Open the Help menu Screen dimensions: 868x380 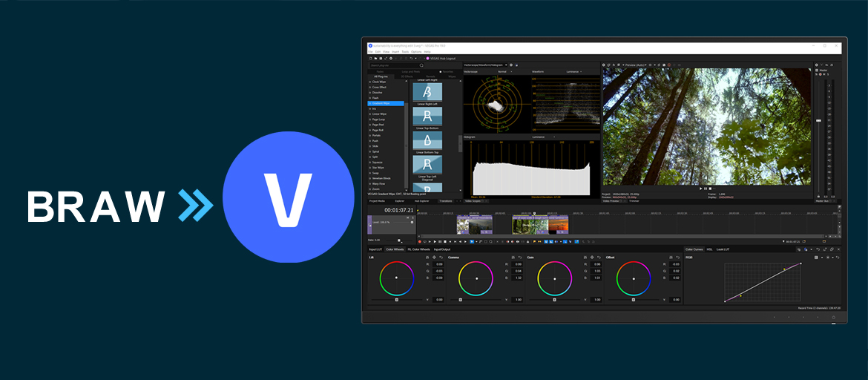click(x=427, y=51)
